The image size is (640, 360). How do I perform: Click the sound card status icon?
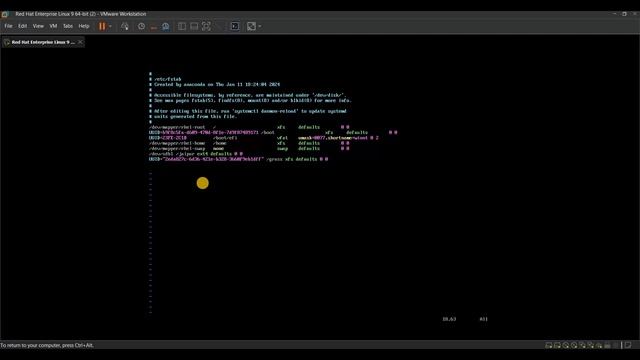coord(599,345)
